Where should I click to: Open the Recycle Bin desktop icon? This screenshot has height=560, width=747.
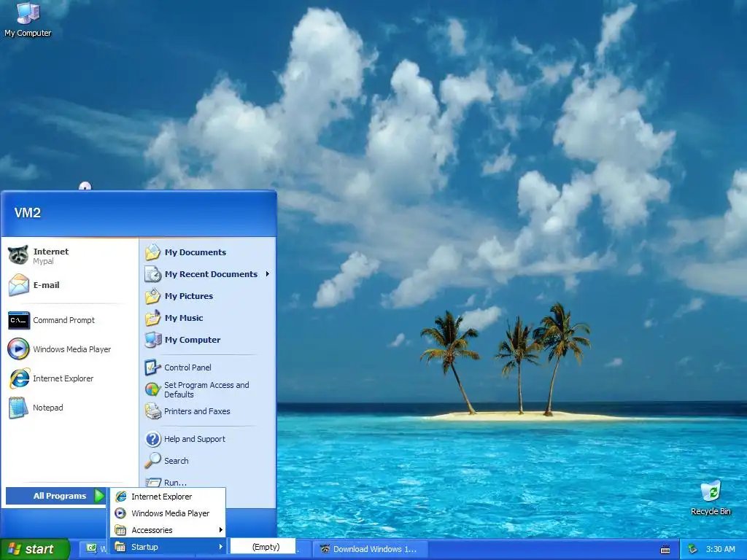coord(711,498)
